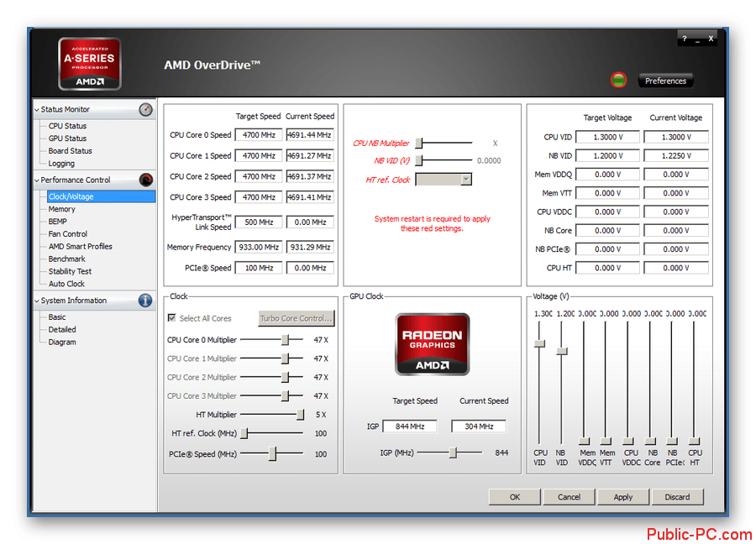Click the Discard button

pyautogui.click(x=677, y=497)
